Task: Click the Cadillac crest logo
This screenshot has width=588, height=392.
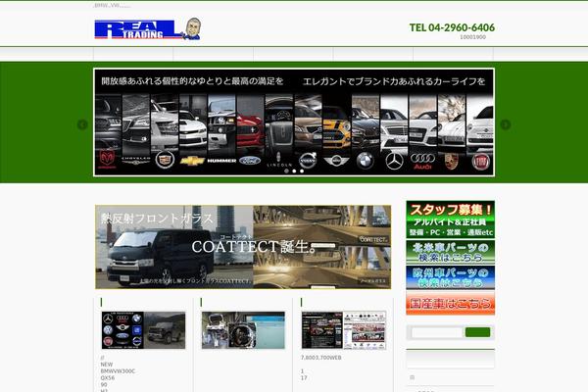Action: tap(165, 160)
